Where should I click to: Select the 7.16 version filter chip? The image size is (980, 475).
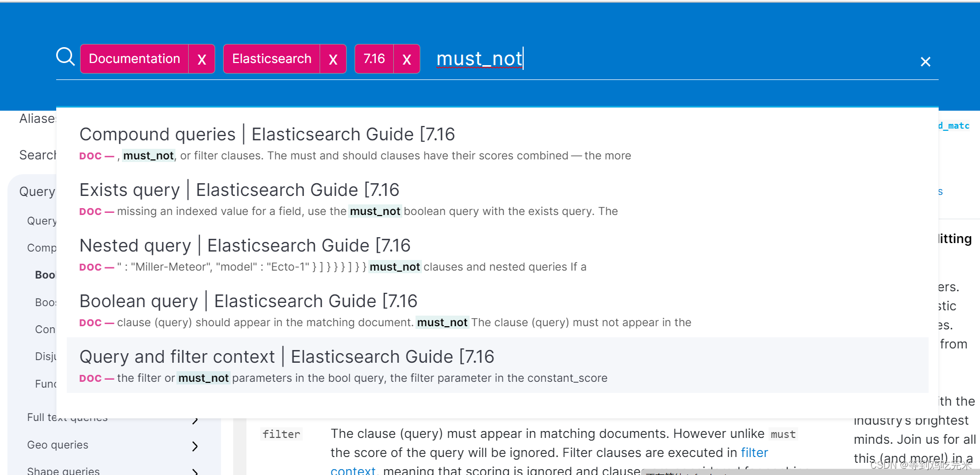[374, 59]
